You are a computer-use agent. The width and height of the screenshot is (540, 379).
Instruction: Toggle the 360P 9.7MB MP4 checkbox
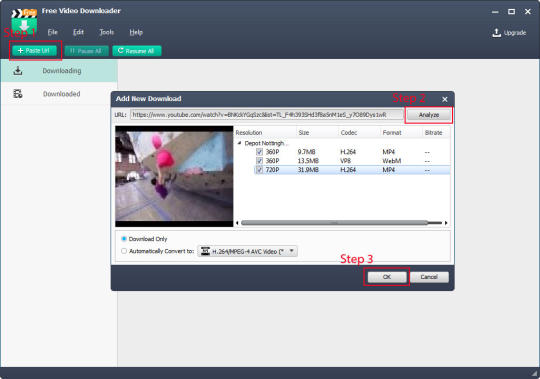pos(260,152)
